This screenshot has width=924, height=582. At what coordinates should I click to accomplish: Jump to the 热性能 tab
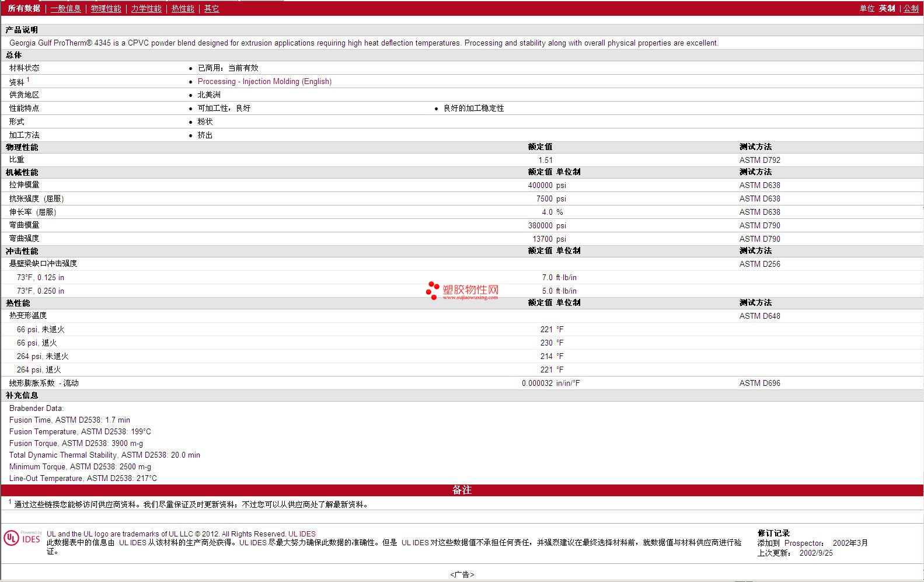tap(183, 9)
